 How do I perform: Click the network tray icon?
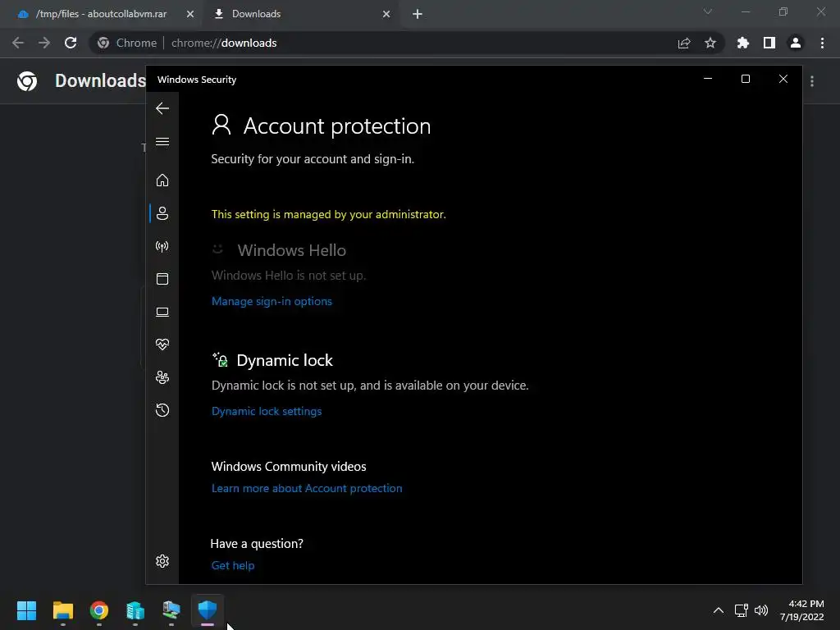click(741, 610)
